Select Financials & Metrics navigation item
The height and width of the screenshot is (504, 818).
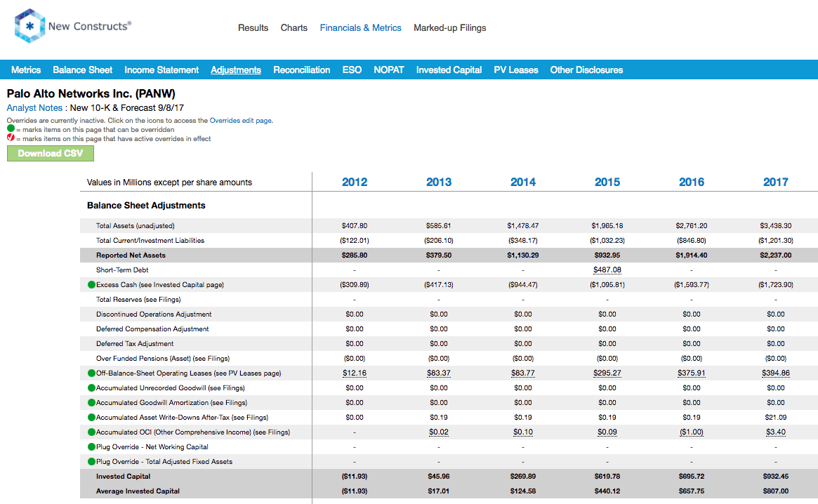360,27
